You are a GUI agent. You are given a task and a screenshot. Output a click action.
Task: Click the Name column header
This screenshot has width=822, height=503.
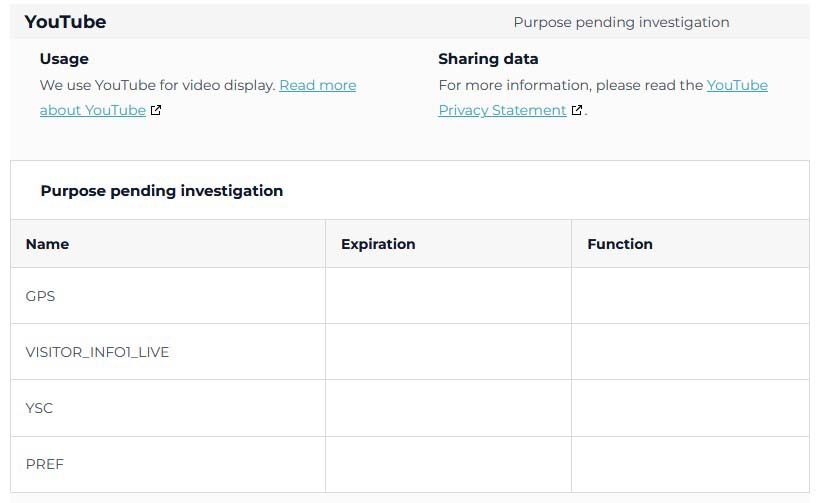(47, 244)
